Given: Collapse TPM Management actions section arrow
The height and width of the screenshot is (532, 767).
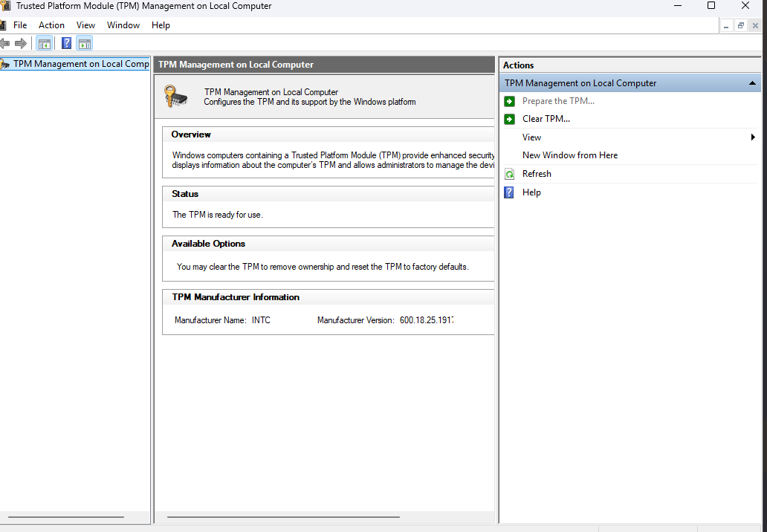Looking at the screenshot, I should pos(752,84).
